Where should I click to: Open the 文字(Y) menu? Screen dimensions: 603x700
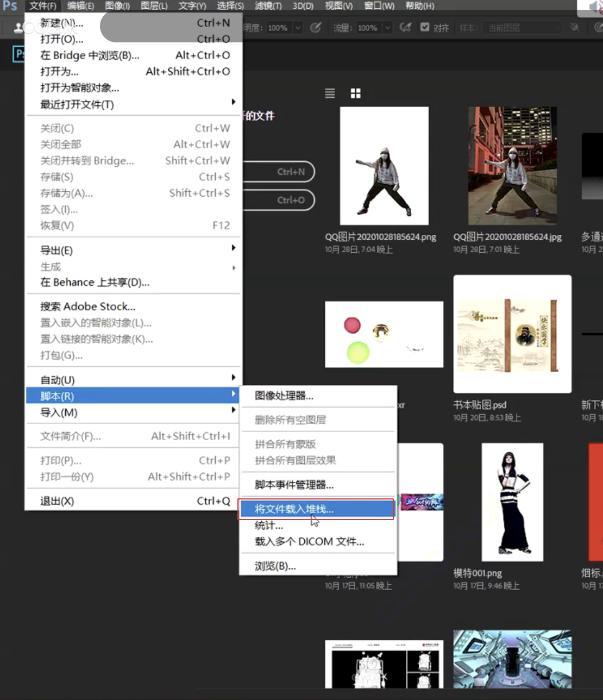tap(192, 6)
